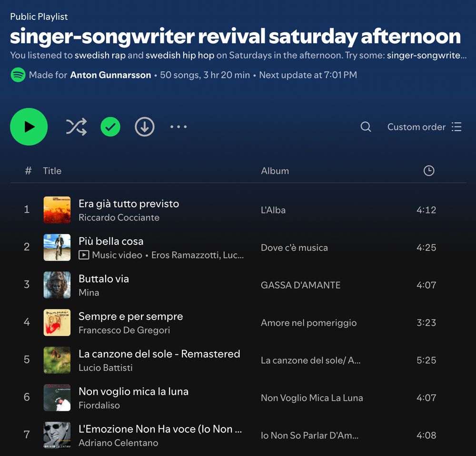The image size is (476, 456).
Task: Open the swedish rap genre link
Action: (x=100, y=55)
